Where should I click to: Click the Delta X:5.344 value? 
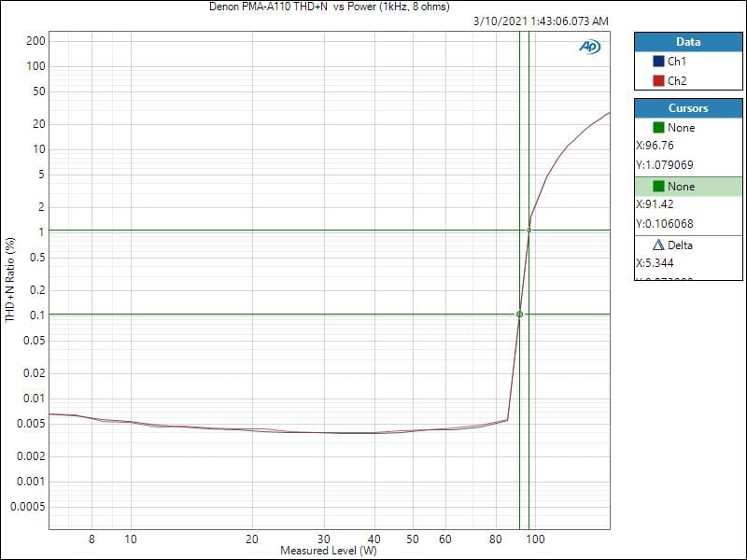pyautogui.click(x=654, y=263)
